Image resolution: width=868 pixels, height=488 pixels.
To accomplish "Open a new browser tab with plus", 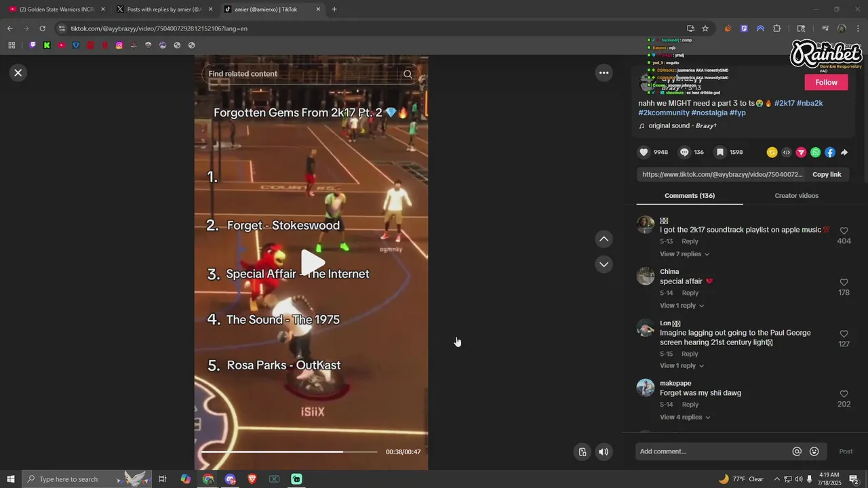I will pyautogui.click(x=334, y=9).
